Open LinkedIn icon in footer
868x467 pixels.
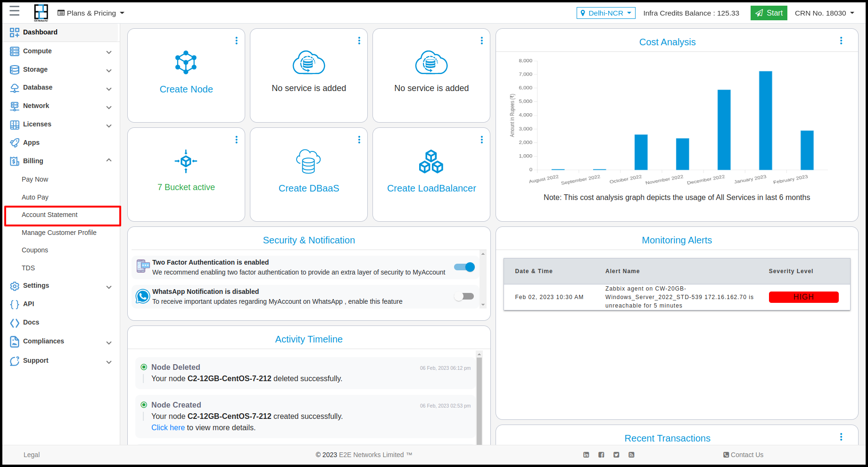[586, 455]
